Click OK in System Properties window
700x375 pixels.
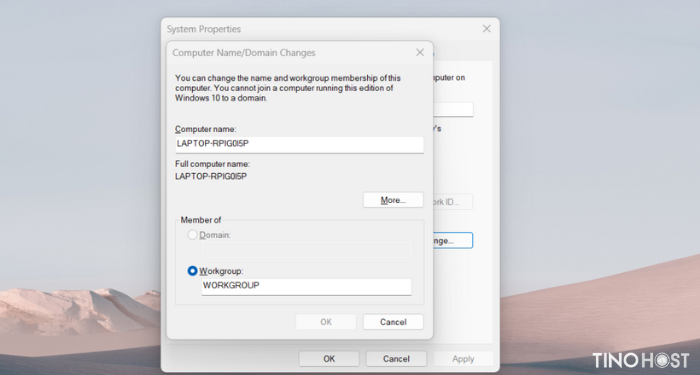point(329,358)
